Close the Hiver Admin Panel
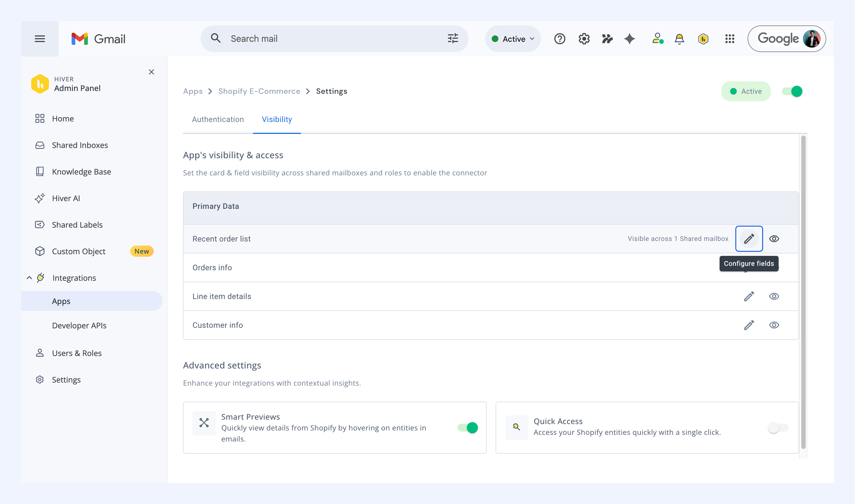 (152, 72)
